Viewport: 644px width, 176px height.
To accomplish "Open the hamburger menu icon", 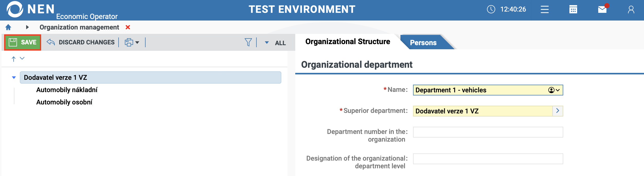I will tap(544, 9).
